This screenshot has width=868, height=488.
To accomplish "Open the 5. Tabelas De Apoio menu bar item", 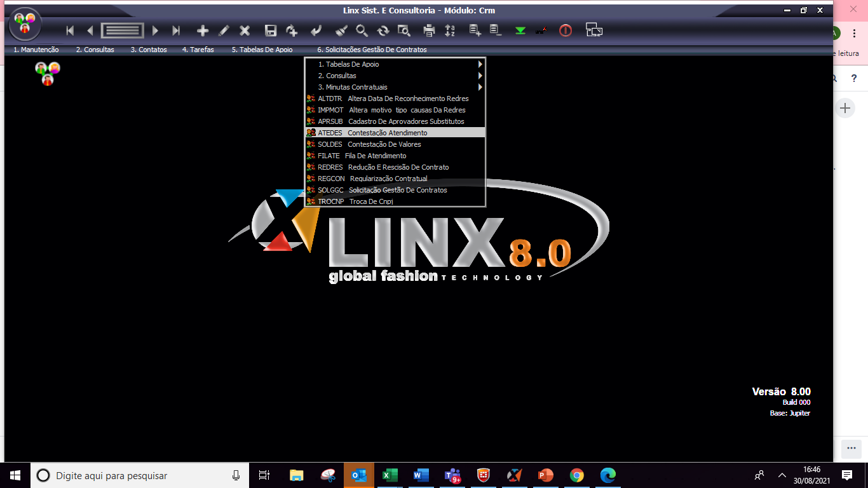I will [262, 50].
